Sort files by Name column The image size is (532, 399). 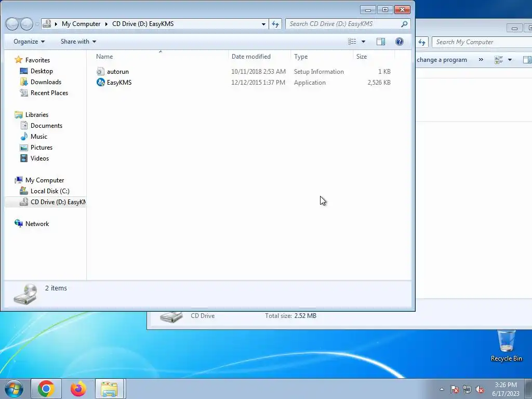(161, 56)
